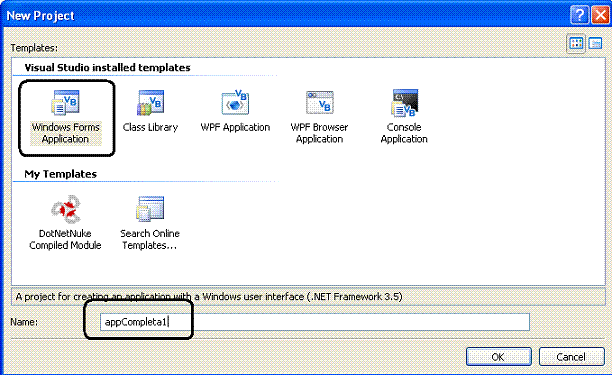This screenshot has width=612, height=375.
Task: Select the WPF Browser Application template icon
Action: tap(319, 103)
